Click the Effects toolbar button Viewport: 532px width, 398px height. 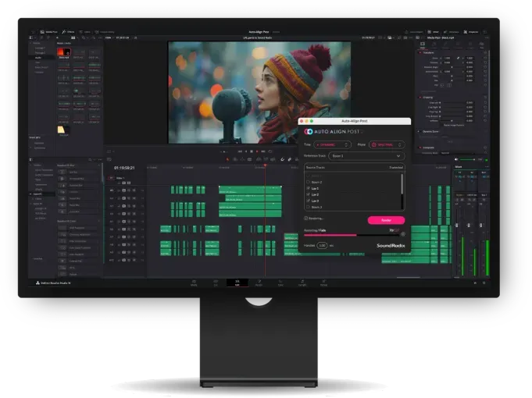(x=69, y=32)
